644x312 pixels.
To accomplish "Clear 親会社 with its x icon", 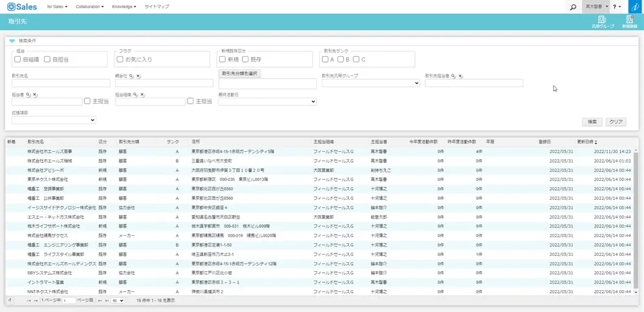I will 138,76.
